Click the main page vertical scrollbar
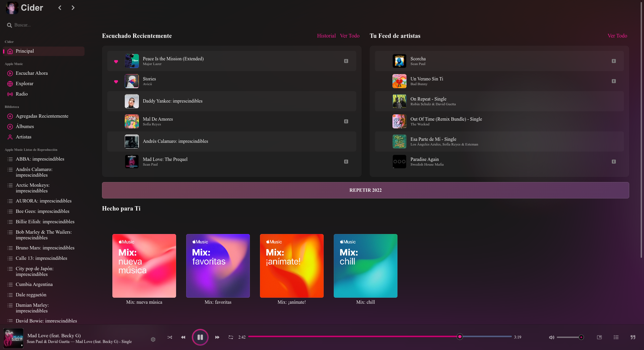This screenshot has height=350, width=644. click(x=642, y=131)
